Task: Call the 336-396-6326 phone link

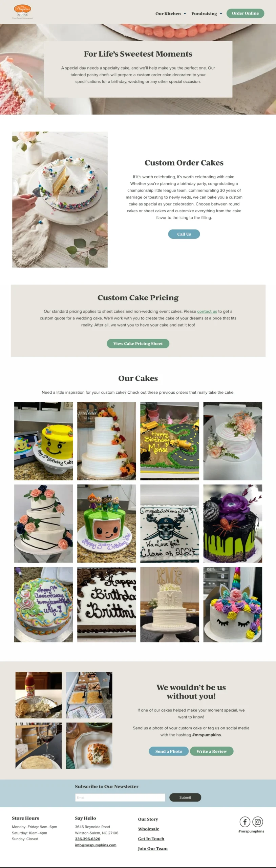Action: pos(87,839)
